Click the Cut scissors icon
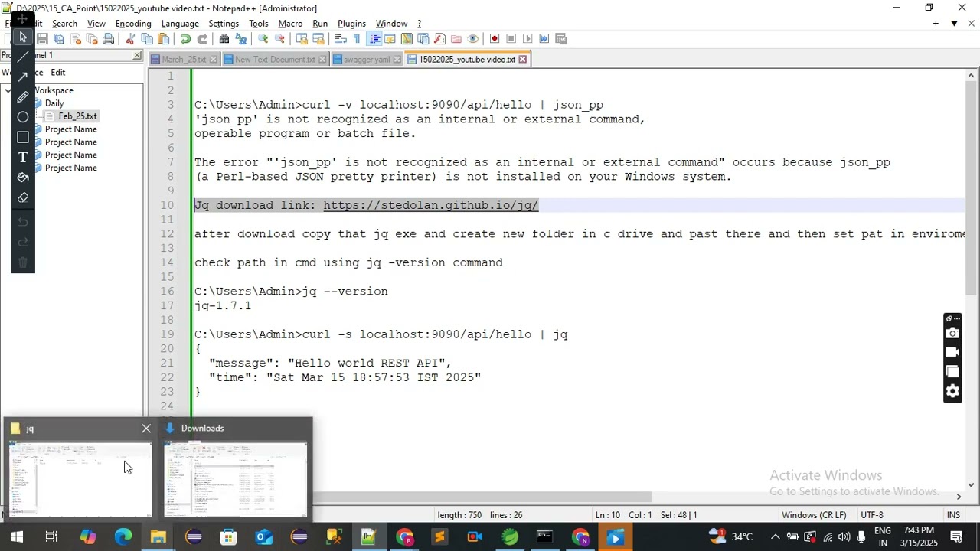Image resolution: width=980 pixels, height=551 pixels. (x=130, y=39)
